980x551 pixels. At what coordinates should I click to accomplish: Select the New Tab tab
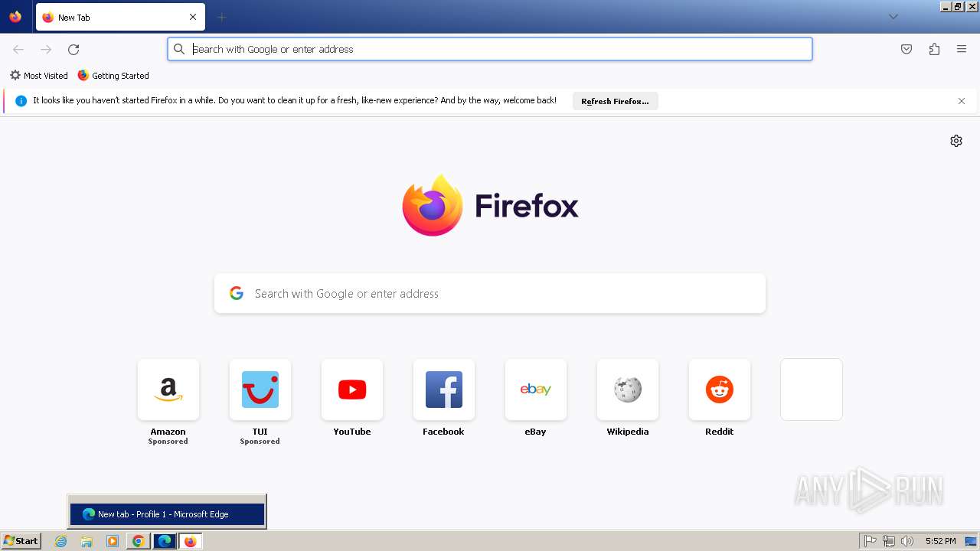(120, 17)
